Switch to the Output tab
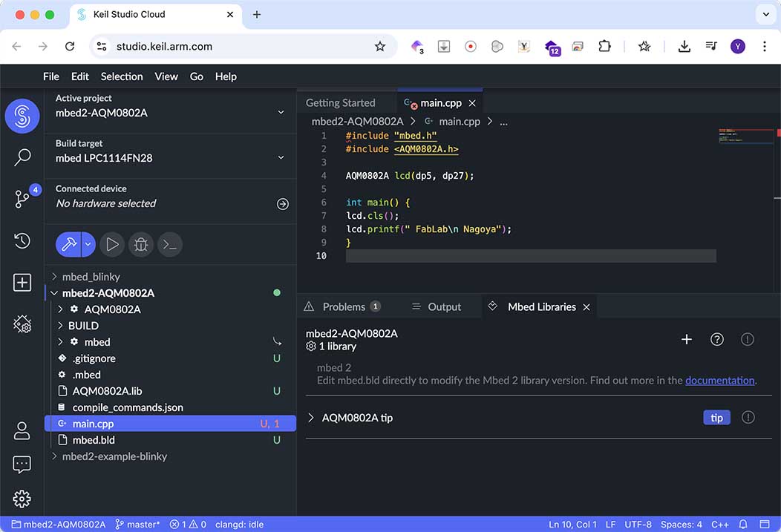 pyautogui.click(x=443, y=306)
